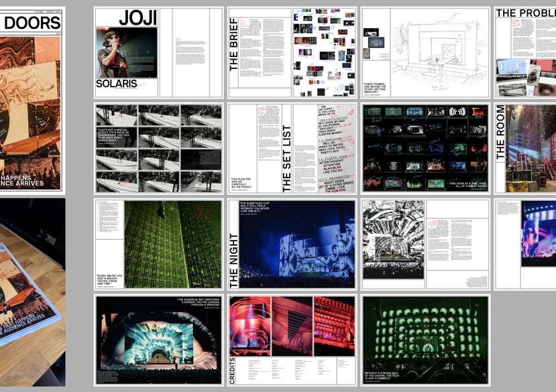Open the eye-shaped stage photo spread
The height and width of the screenshot is (392, 556).
159,340
